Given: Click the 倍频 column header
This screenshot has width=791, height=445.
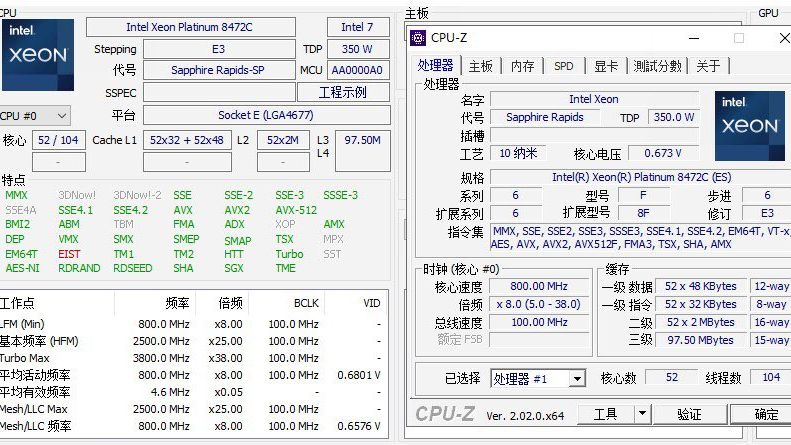Looking at the screenshot, I should [230, 303].
